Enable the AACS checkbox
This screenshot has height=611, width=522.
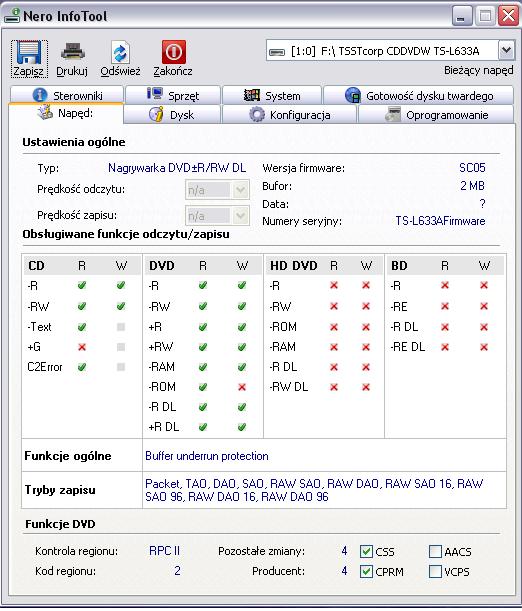(435, 551)
